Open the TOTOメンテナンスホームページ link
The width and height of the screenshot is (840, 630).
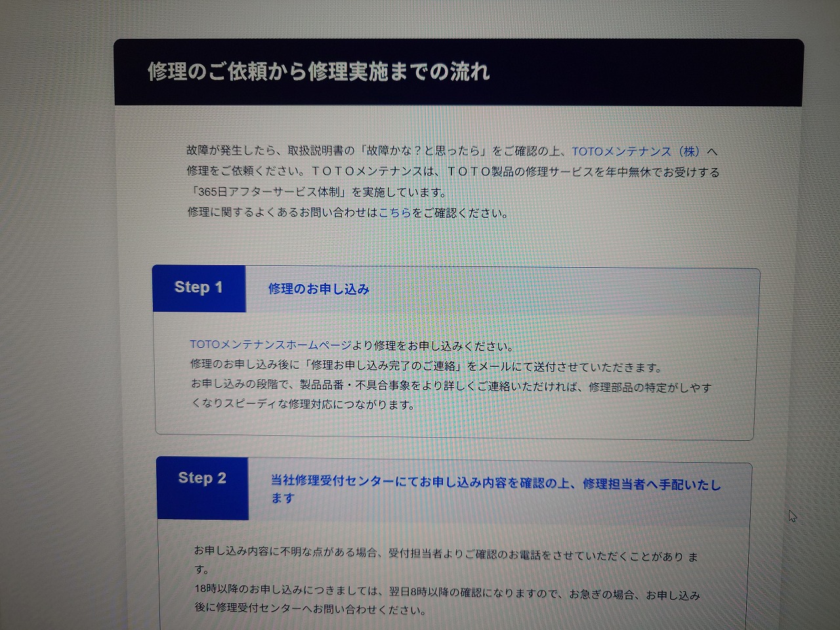click(270, 345)
